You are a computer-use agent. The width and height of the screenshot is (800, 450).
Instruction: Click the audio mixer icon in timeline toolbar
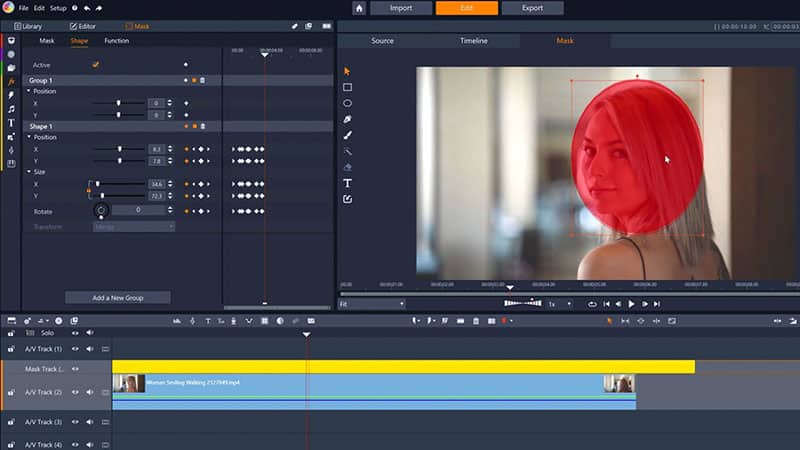(177, 321)
